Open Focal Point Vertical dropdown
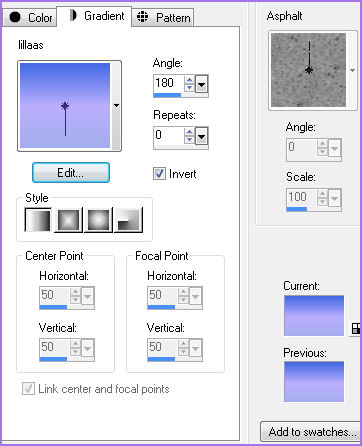 196,348
